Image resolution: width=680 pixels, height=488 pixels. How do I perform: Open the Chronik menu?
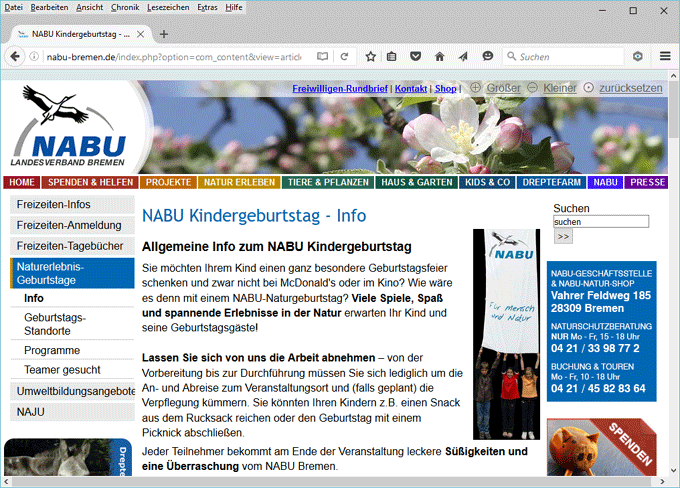pyautogui.click(x=125, y=7)
